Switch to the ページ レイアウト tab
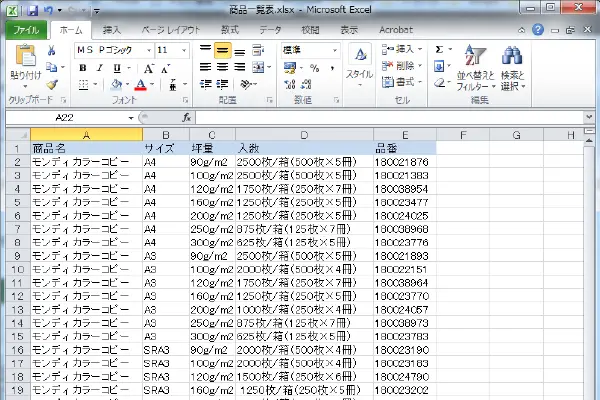The width and height of the screenshot is (600, 400). (x=171, y=30)
